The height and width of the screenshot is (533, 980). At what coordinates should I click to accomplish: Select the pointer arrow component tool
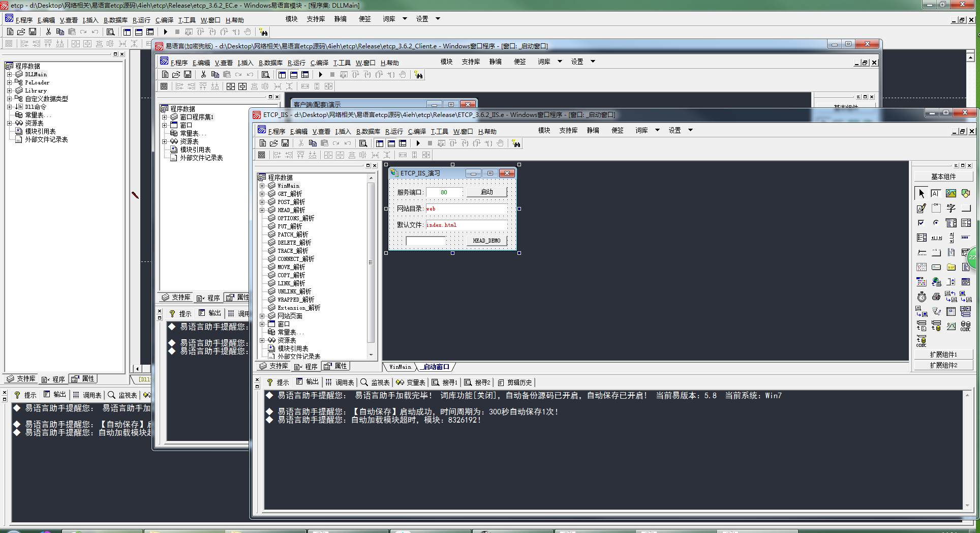click(921, 194)
